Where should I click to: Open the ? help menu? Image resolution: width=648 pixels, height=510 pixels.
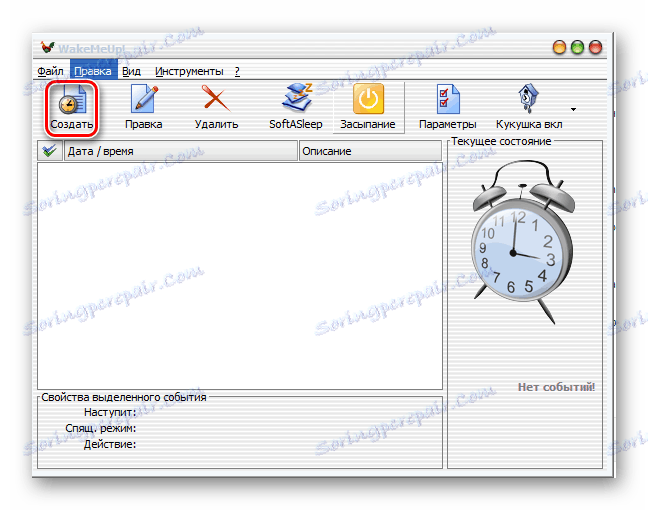(x=237, y=71)
